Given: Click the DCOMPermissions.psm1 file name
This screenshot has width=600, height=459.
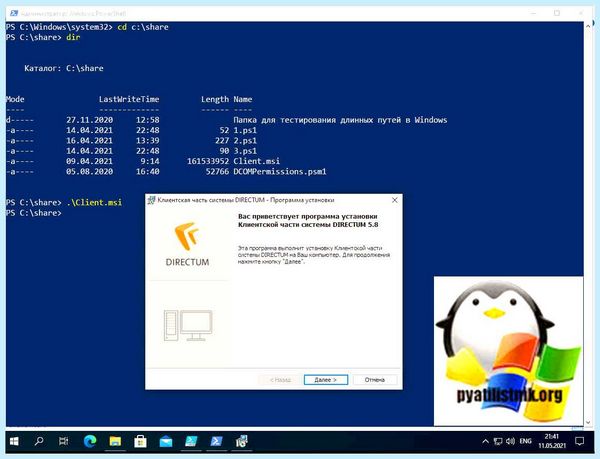Looking at the screenshot, I should (280, 171).
